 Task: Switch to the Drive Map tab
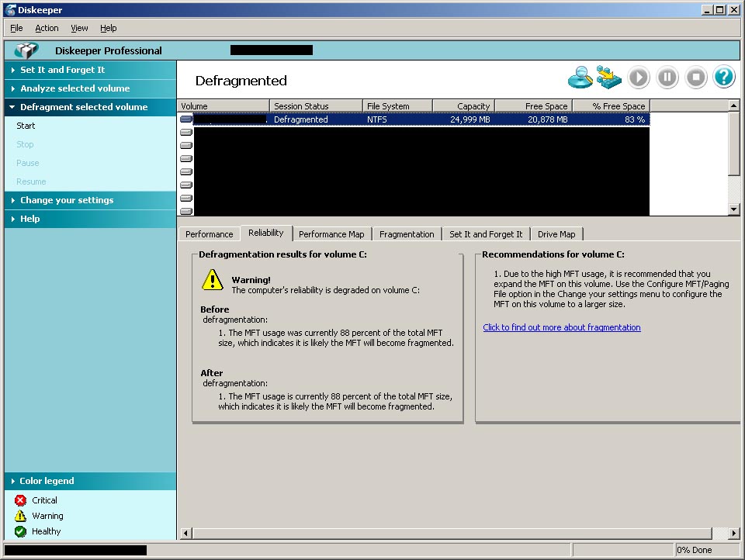[556, 234]
